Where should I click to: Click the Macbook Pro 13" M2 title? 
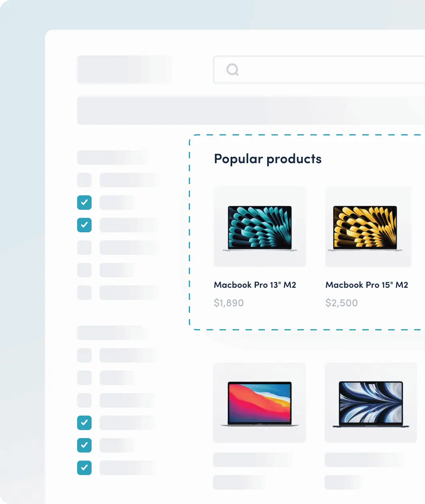click(255, 285)
